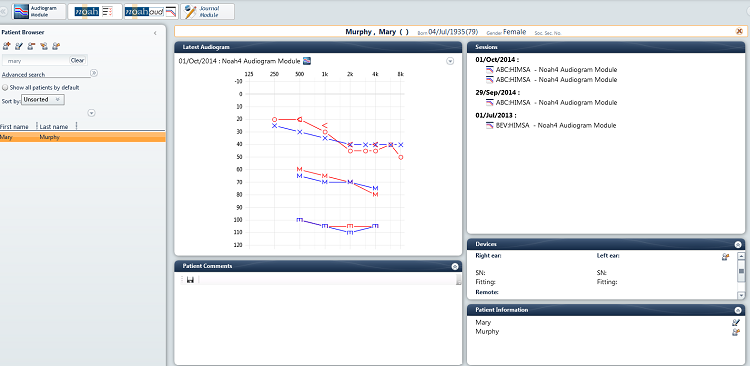Click the icon of the lower 01/Oct/2014 ABC:HIMSA session

click(x=489, y=79)
